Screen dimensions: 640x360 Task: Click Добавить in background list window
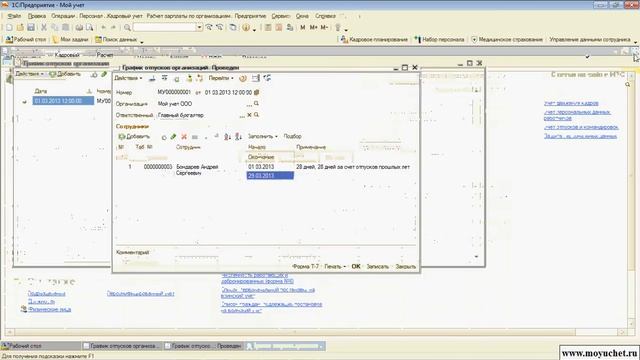click(65, 74)
